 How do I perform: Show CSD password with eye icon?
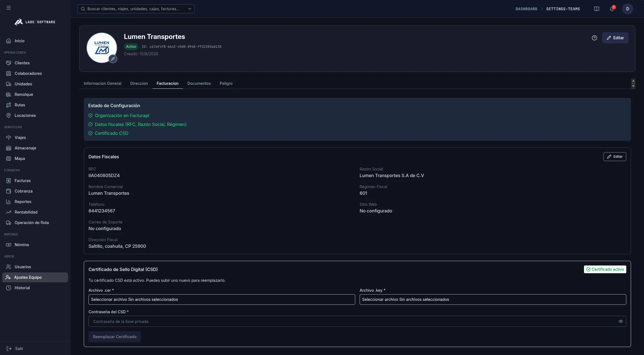[x=621, y=321]
